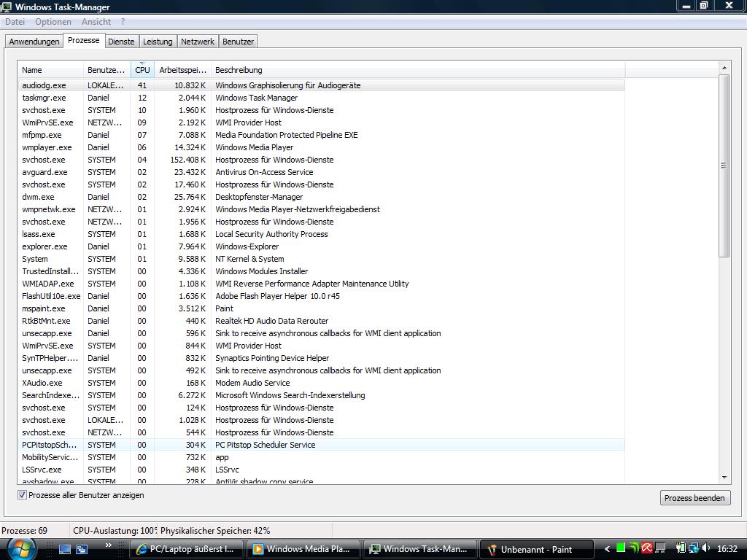This screenshot has height=560, width=747.
Task: Click the PCPitstopSch... process row
Action: click(321, 444)
